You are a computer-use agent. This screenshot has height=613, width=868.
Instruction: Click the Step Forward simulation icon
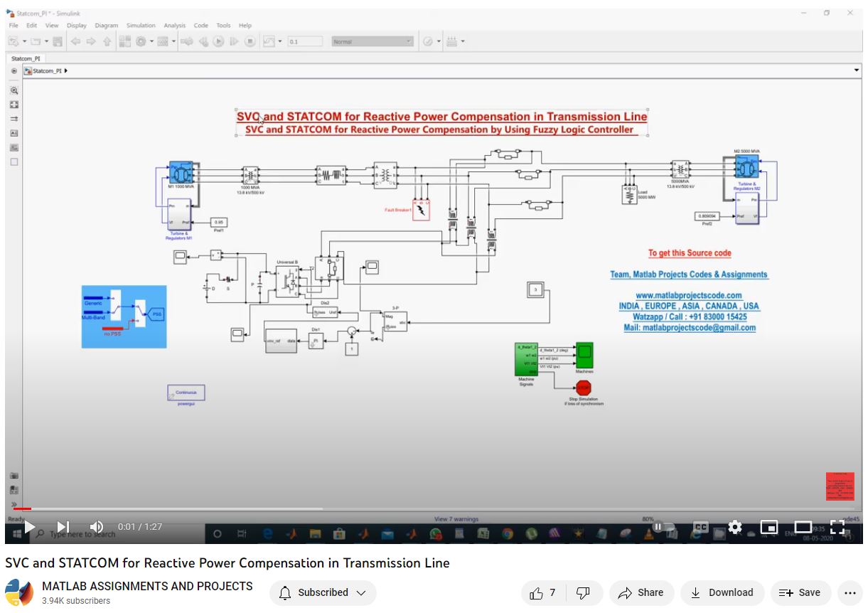[235, 42]
